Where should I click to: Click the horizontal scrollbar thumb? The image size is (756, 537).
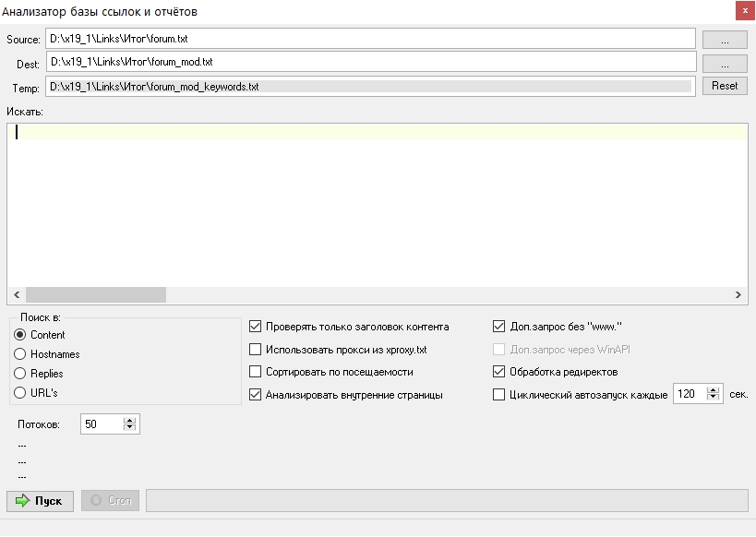(96, 294)
